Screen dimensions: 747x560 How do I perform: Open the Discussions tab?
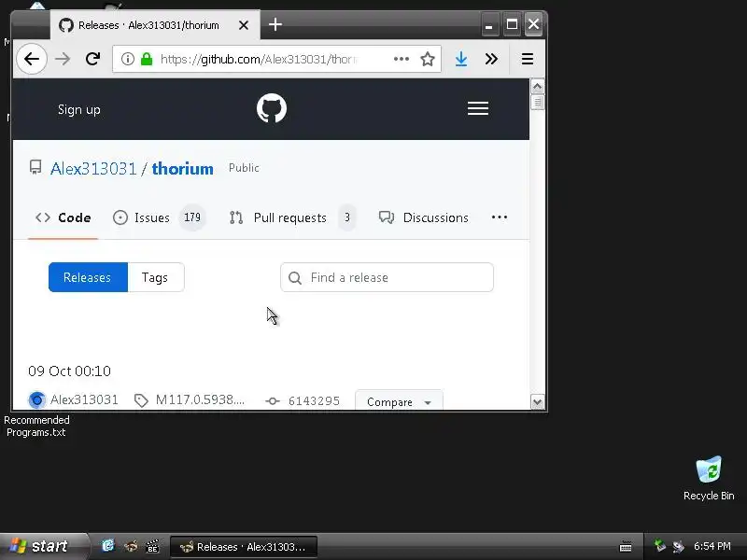[x=424, y=217]
